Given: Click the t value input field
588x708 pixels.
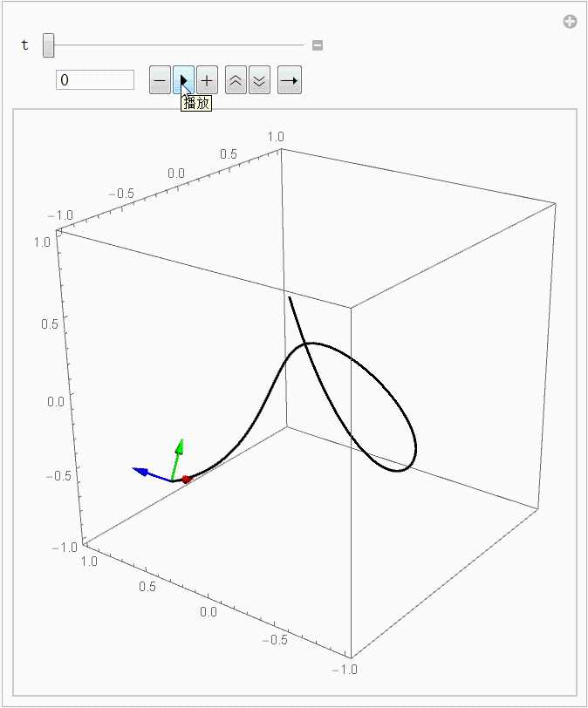Looking at the screenshot, I should coord(95,80).
